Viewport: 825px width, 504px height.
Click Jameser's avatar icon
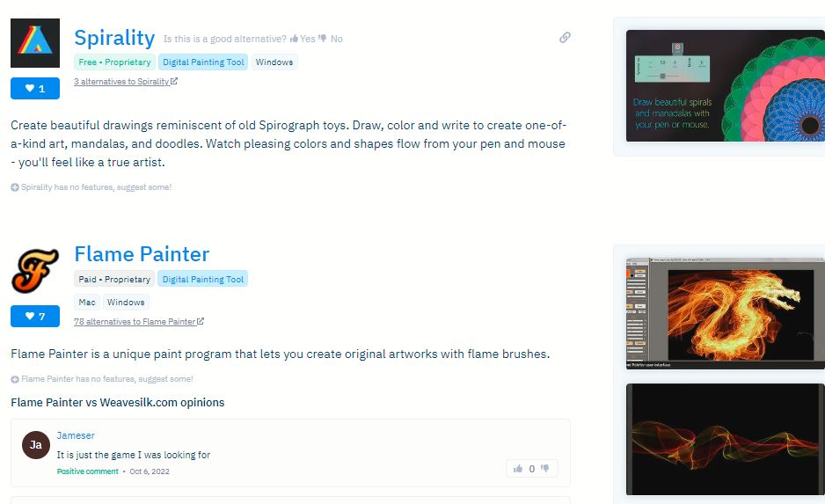coord(36,445)
